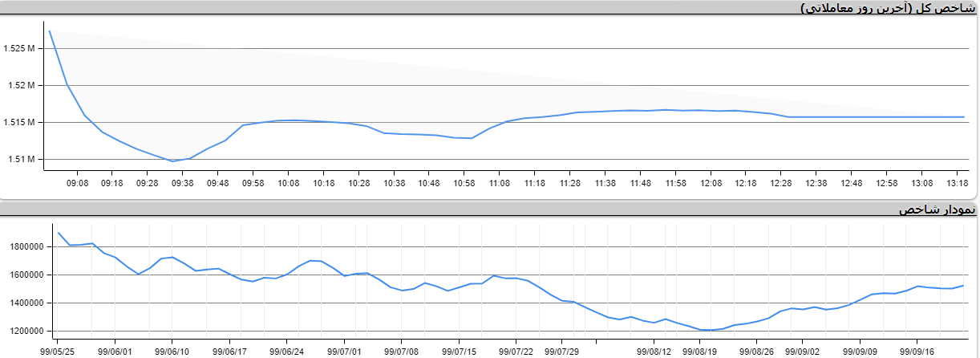The width and height of the screenshot is (980, 358).
Task: Select the 10:58 tick on the time axis
Action: (x=464, y=183)
